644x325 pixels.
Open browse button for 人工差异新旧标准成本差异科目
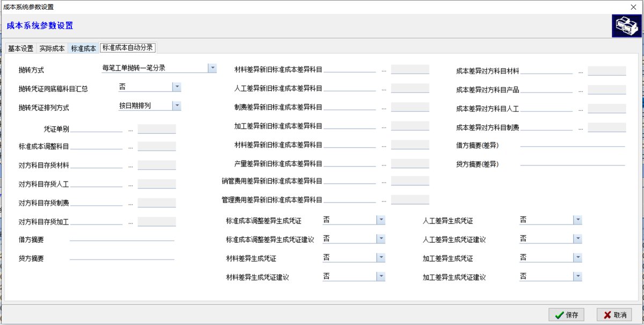(384, 89)
